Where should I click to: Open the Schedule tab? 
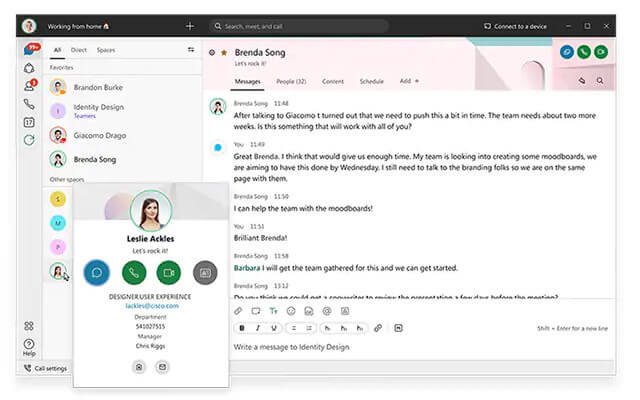pos(371,81)
